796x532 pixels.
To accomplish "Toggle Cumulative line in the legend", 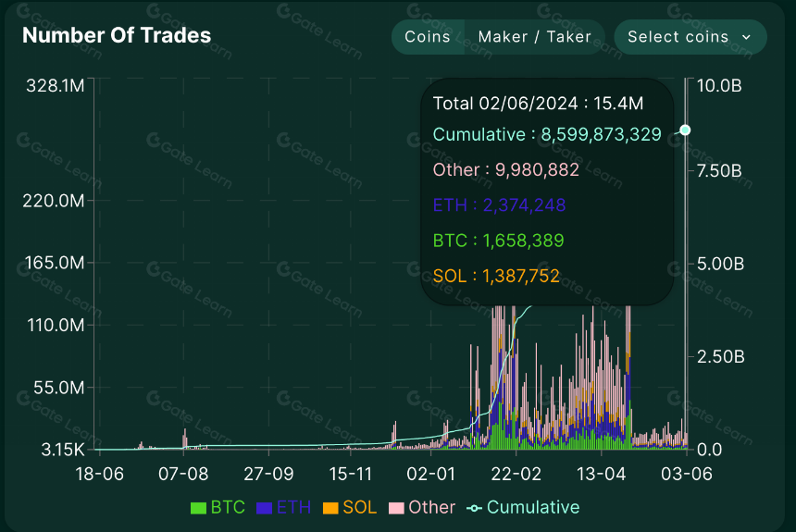I will pos(523,507).
